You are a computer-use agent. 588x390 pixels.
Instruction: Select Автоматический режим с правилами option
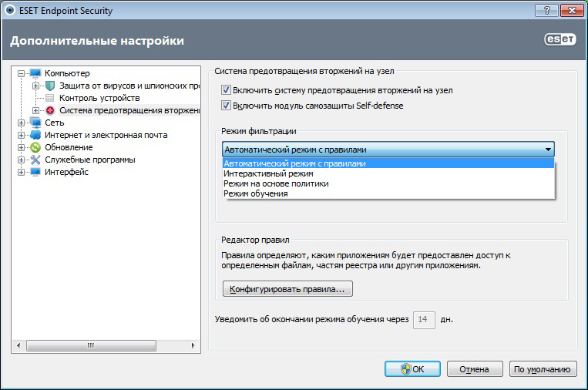pos(388,163)
